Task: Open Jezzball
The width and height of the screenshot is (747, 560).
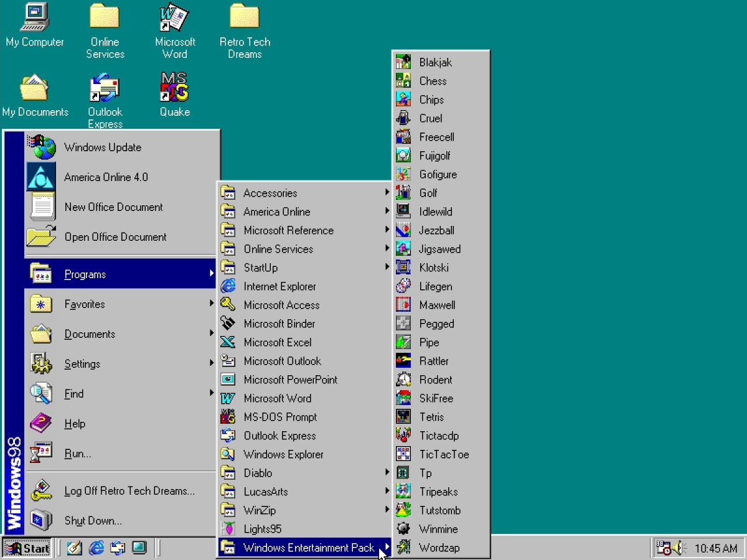Action: click(436, 230)
